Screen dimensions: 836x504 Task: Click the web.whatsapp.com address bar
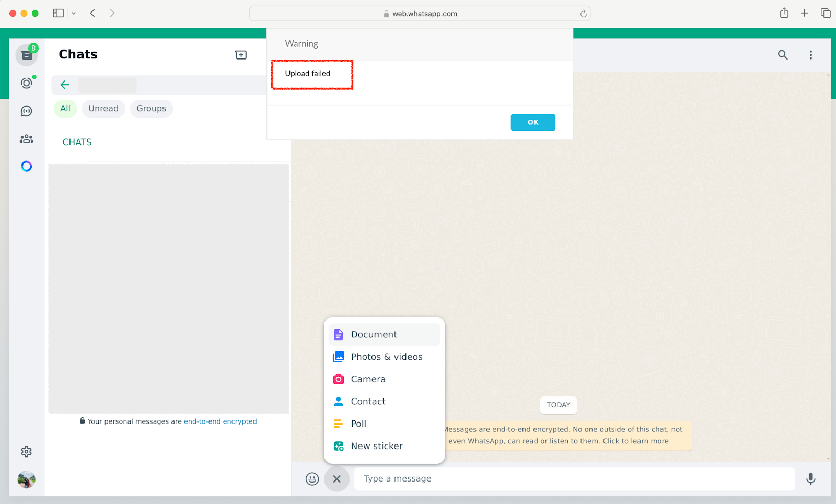pos(420,14)
